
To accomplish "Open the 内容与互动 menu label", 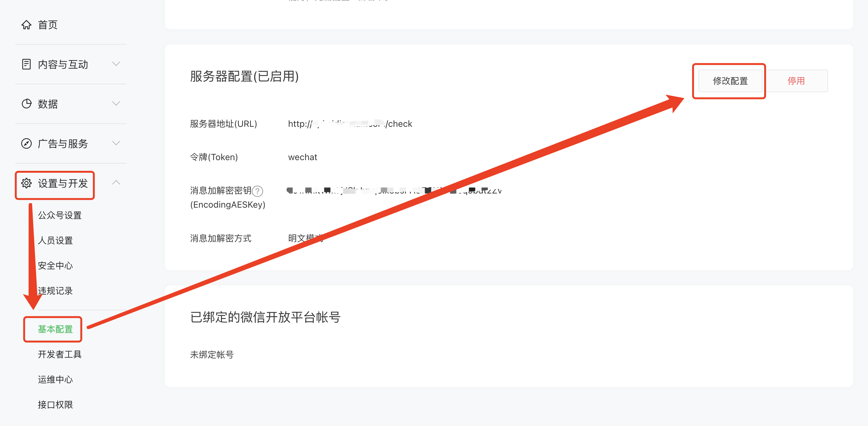I will (x=63, y=64).
